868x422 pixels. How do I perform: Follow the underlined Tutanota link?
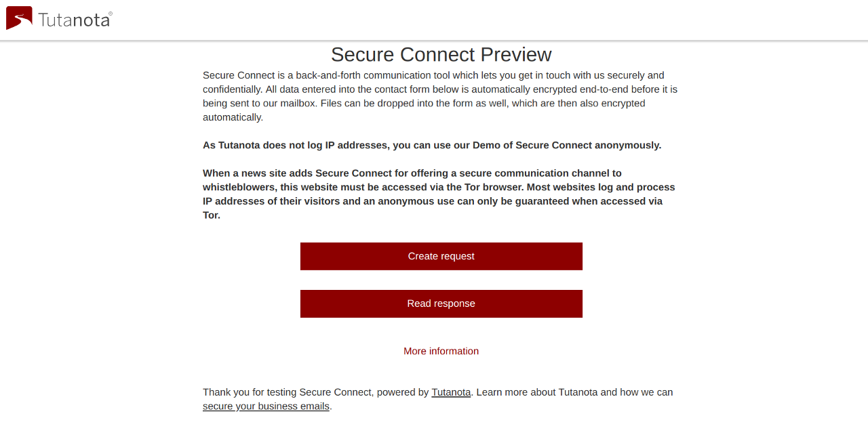(451, 392)
